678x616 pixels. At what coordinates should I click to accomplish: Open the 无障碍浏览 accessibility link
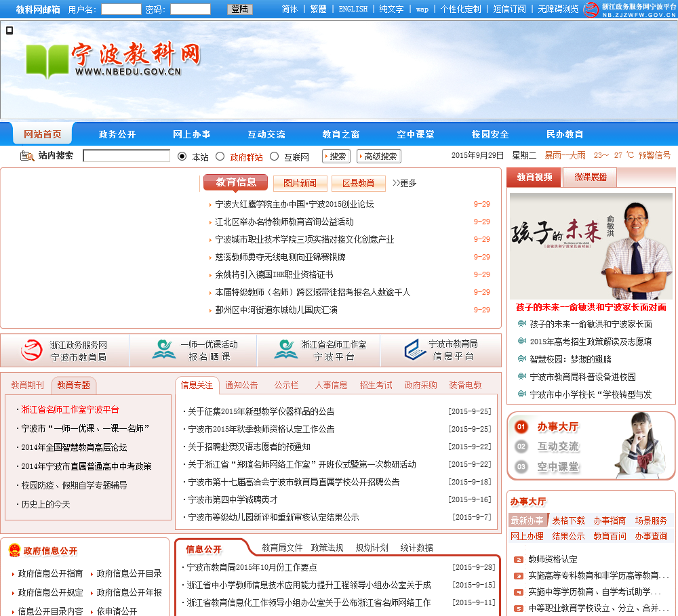tap(558, 9)
